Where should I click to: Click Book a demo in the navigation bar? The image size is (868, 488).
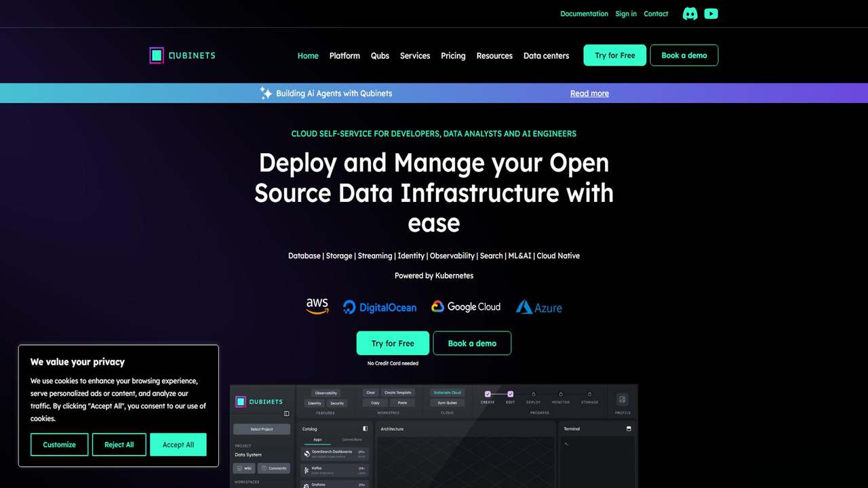click(x=684, y=56)
